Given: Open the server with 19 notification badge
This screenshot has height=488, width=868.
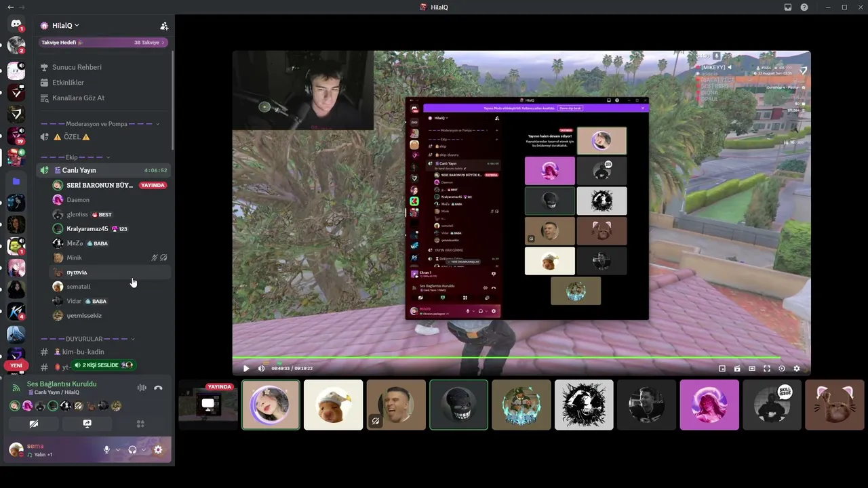Looking at the screenshot, I should pyautogui.click(x=16, y=136).
